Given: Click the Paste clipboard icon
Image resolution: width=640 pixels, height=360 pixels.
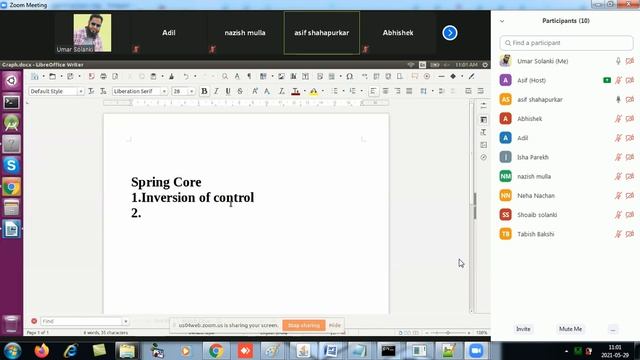Looking at the screenshot, I should tap(153, 76).
